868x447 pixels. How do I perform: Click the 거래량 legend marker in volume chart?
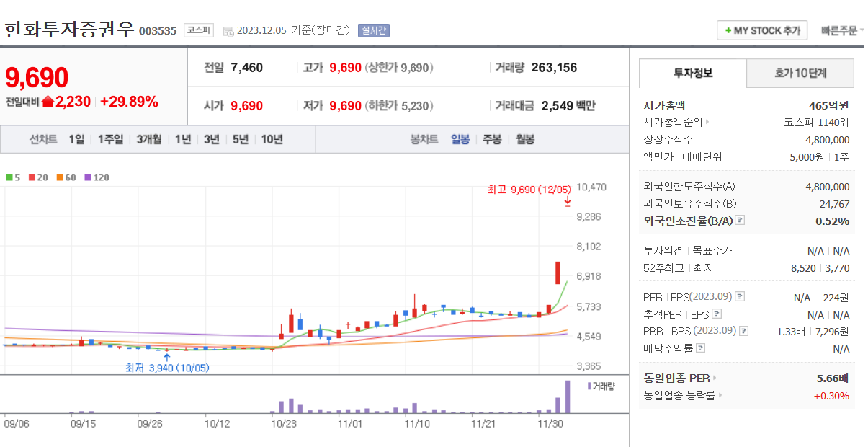tap(589, 386)
